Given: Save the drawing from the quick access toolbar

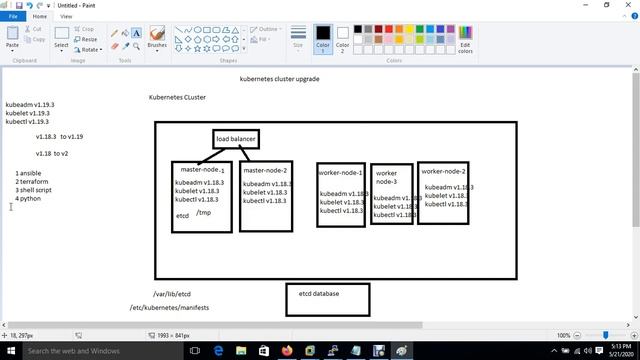Looking at the screenshot, I should pyautogui.click(x=19, y=6).
